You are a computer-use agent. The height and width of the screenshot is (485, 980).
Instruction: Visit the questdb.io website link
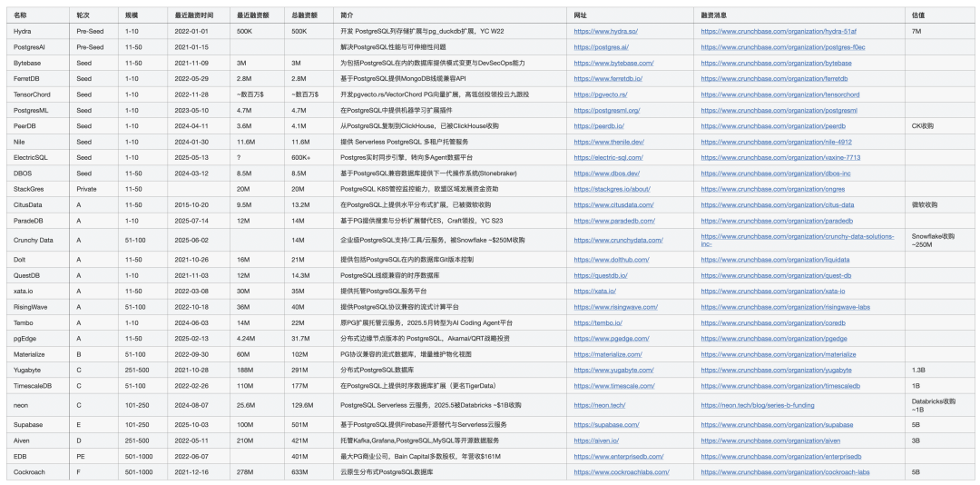coord(600,275)
